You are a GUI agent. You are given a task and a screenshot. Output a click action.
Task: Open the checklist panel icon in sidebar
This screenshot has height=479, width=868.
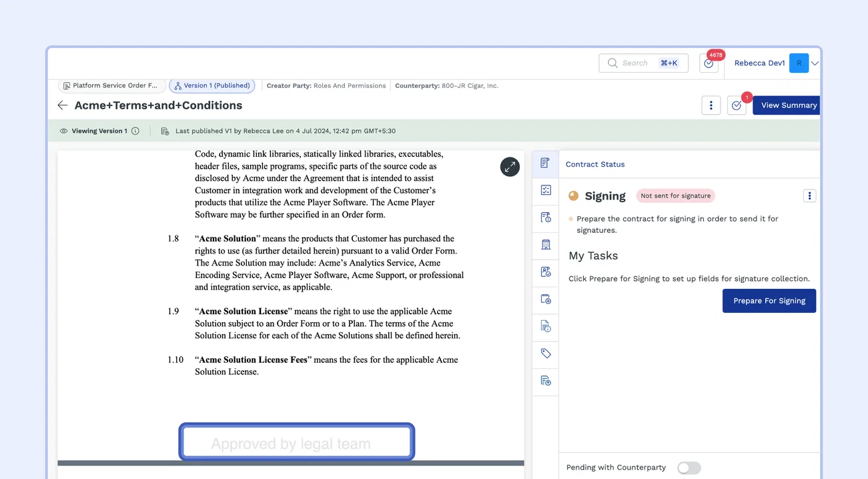coord(546,191)
